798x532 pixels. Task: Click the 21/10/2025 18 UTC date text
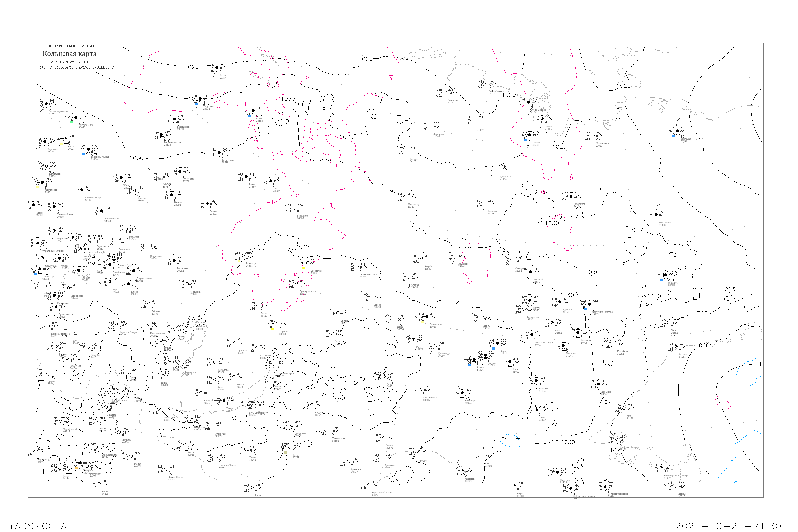coord(70,62)
